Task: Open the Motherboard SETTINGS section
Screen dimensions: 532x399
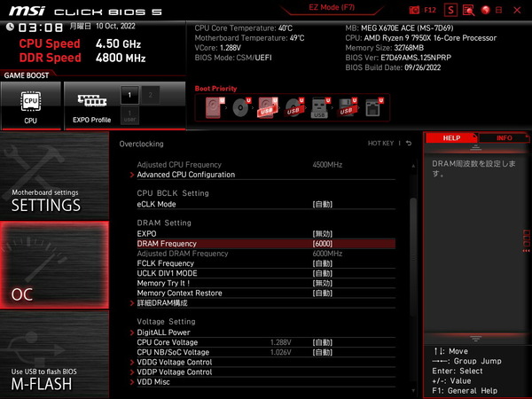Action: pyautogui.click(x=54, y=176)
